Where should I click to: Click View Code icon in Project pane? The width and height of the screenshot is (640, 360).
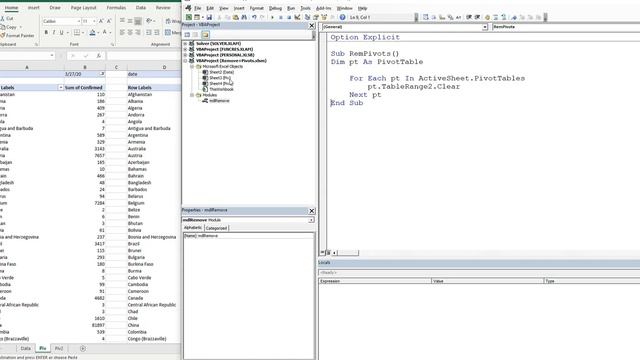click(187, 35)
